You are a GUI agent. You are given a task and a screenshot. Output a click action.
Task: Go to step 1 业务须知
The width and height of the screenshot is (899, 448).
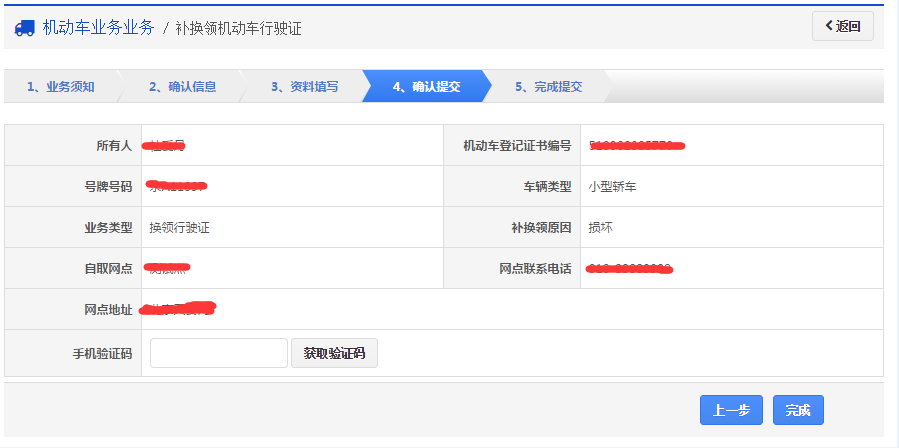(x=60, y=86)
